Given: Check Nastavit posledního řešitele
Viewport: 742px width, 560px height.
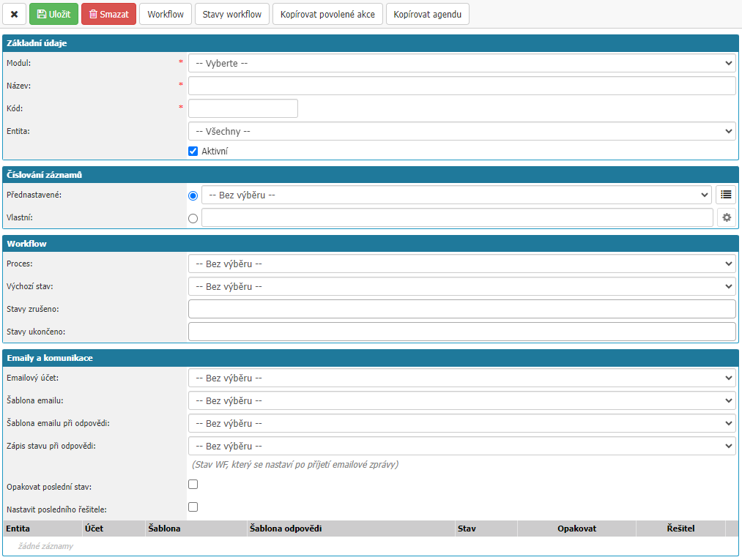Looking at the screenshot, I should [x=193, y=507].
